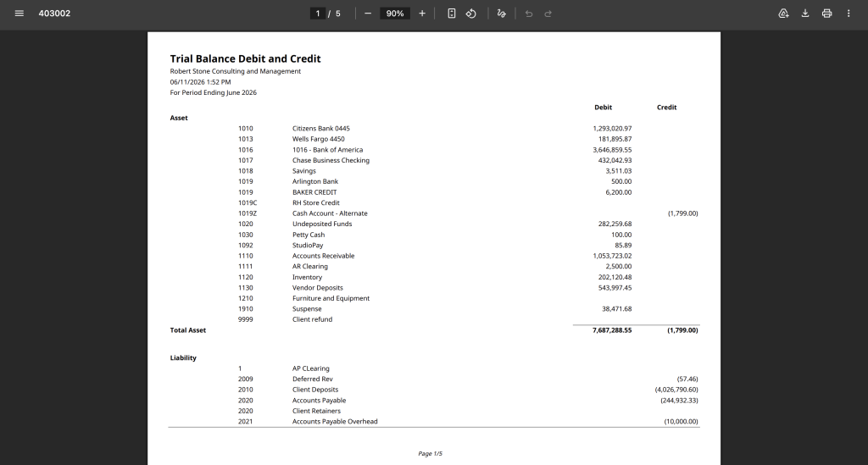868x465 pixels.
Task: Click the undo arrow
Action: (x=529, y=14)
